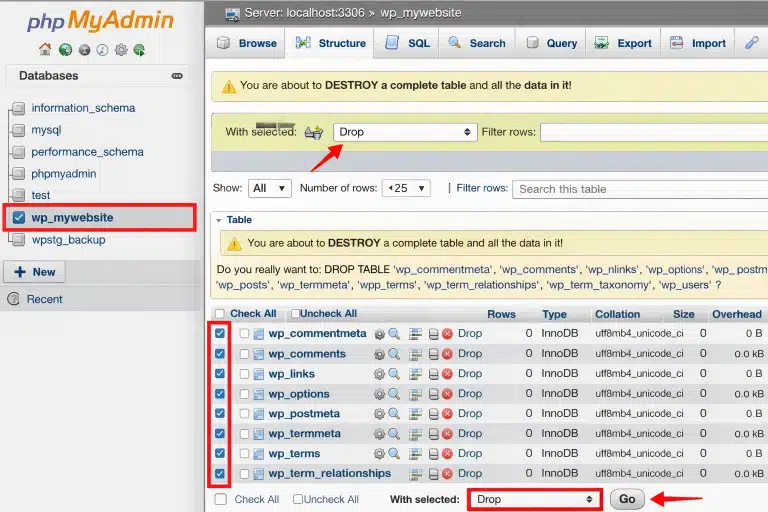Open the wp_postmeta table link
The height and width of the screenshot is (512, 768).
pyautogui.click(x=304, y=414)
